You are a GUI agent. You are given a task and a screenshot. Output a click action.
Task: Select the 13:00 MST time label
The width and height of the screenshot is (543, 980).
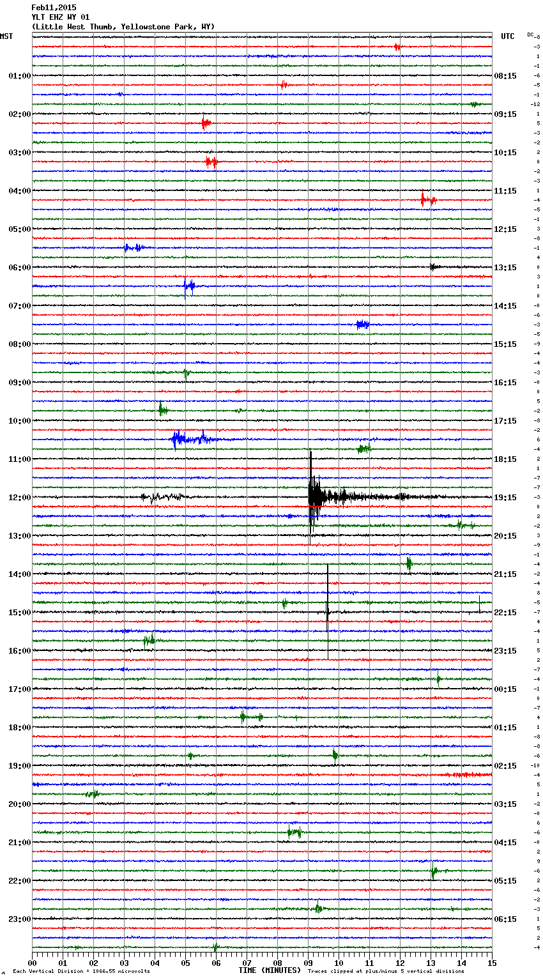pos(20,536)
